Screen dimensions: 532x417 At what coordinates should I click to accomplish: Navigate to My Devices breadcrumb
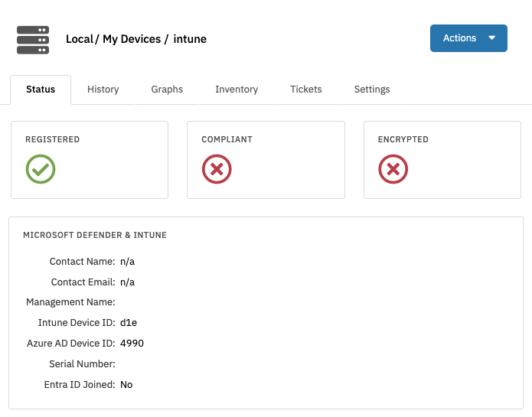(x=132, y=39)
